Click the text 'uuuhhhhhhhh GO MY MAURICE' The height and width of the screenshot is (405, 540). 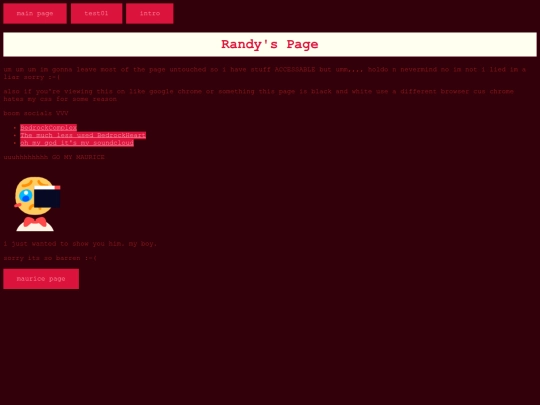click(54, 157)
